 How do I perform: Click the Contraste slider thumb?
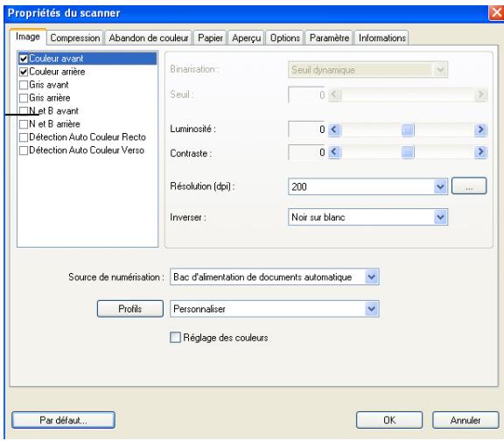click(408, 151)
